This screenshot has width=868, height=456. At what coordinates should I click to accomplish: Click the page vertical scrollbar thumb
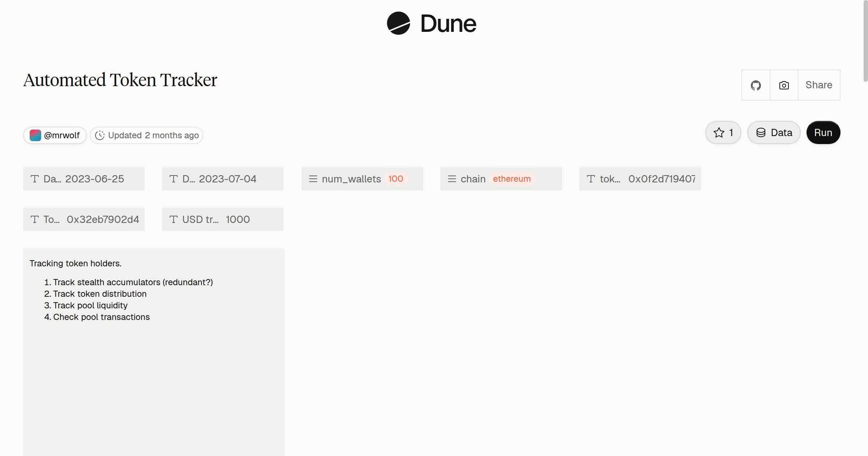pyautogui.click(x=865, y=41)
